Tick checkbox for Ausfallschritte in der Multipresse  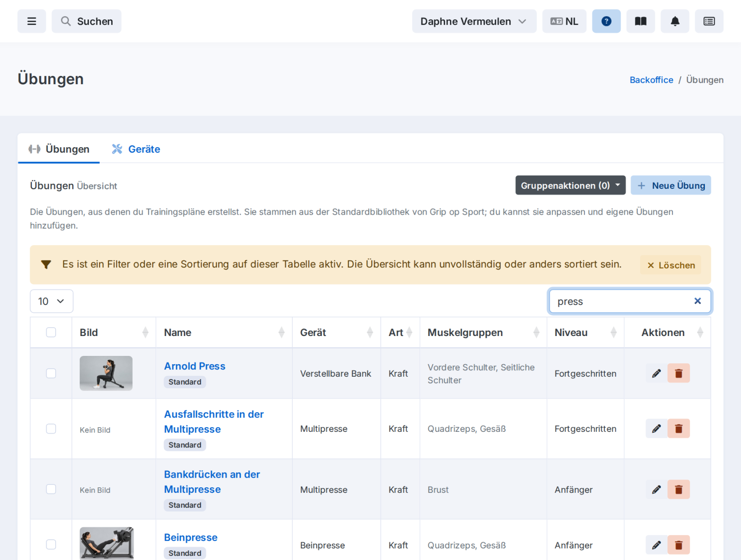pos(51,429)
